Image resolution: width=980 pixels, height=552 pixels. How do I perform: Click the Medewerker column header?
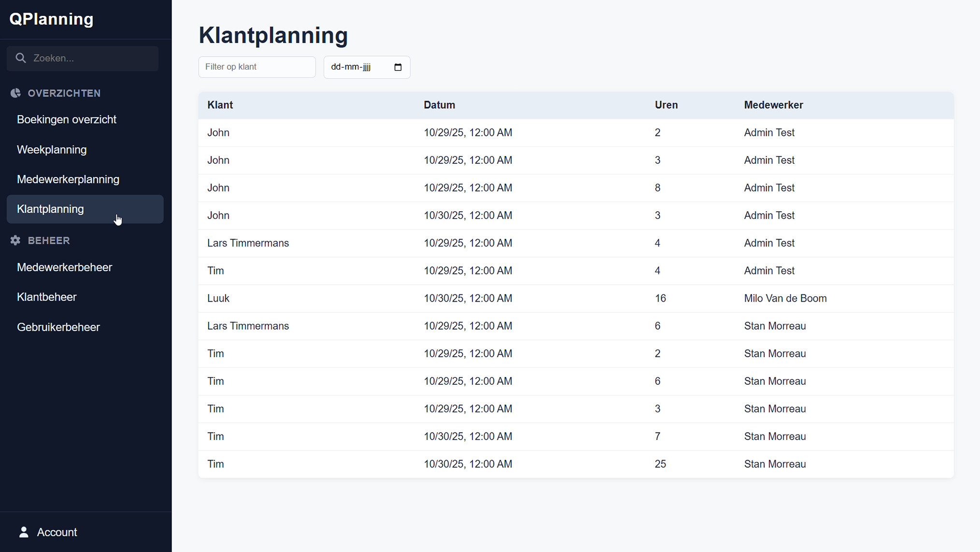click(773, 105)
